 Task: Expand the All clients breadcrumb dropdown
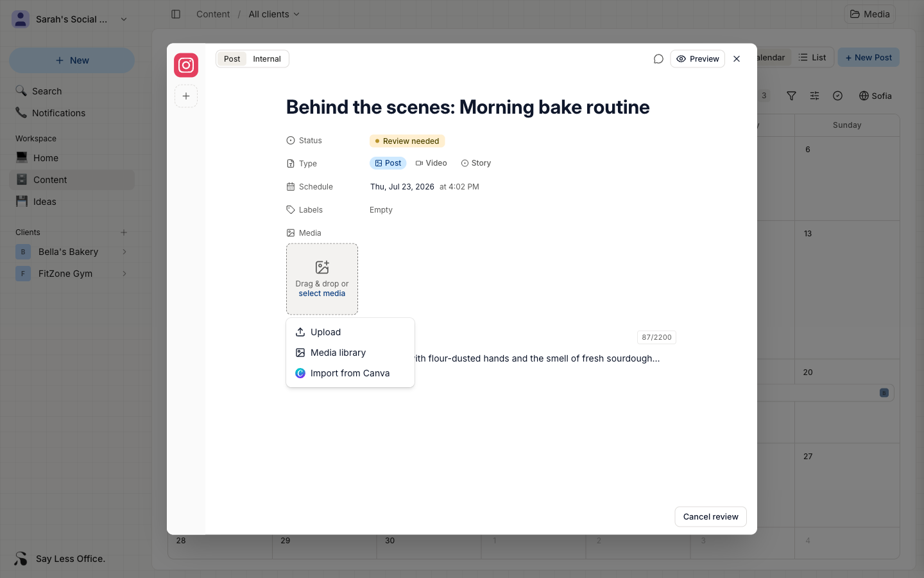274,14
